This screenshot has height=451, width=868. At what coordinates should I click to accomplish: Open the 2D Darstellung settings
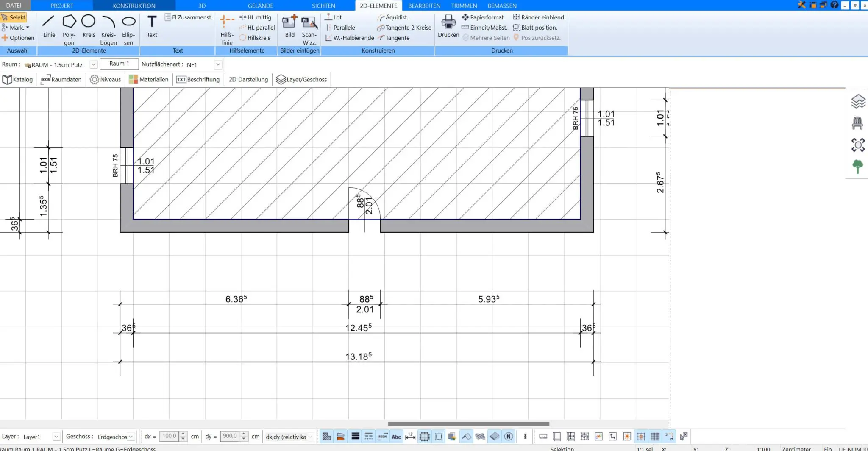pos(248,79)
